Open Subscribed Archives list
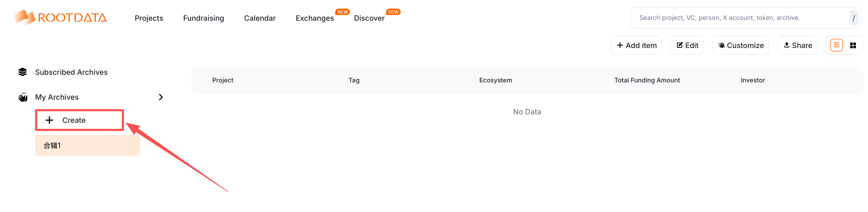Image resolution: width=868 pixels, height=212 pixels. (x=71, y=72)
